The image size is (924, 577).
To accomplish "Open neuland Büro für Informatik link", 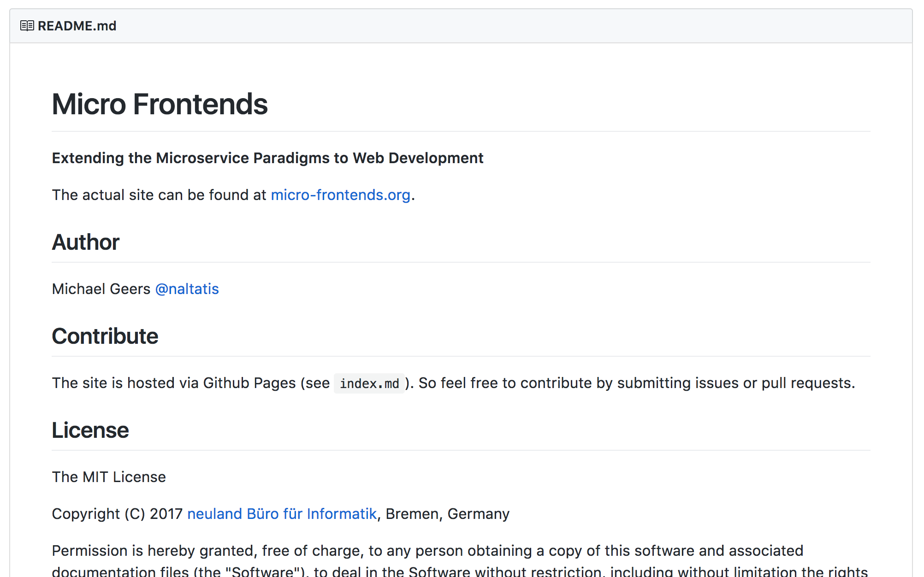I will tap(282, 514).
